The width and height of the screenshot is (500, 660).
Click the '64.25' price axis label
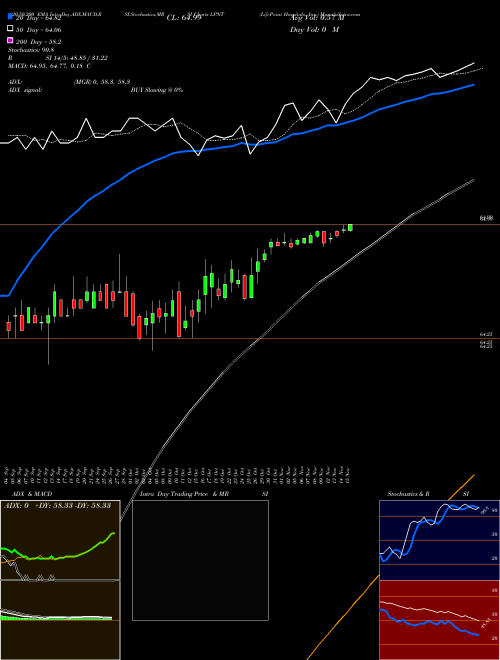click(486, 334)
